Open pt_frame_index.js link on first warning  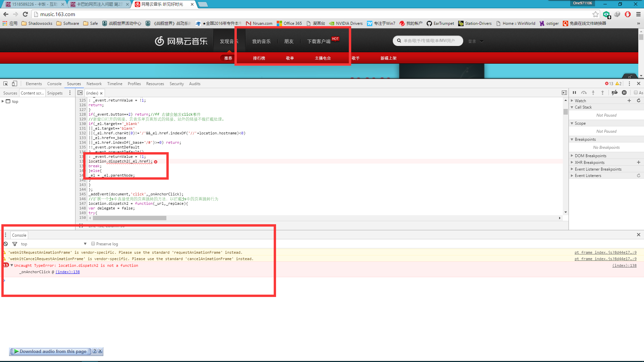(605, 252)
